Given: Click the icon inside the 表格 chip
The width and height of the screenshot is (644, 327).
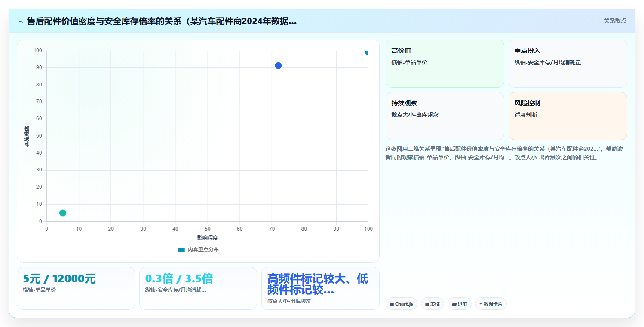Looking at the screenshot, I should tap(427, 304).
